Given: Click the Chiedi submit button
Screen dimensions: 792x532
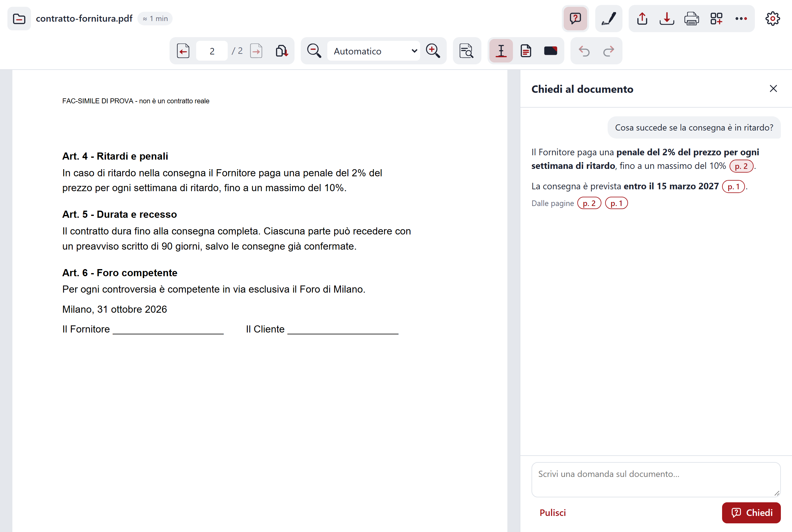Looking at the screenshot, I should [x=751, y=513].
